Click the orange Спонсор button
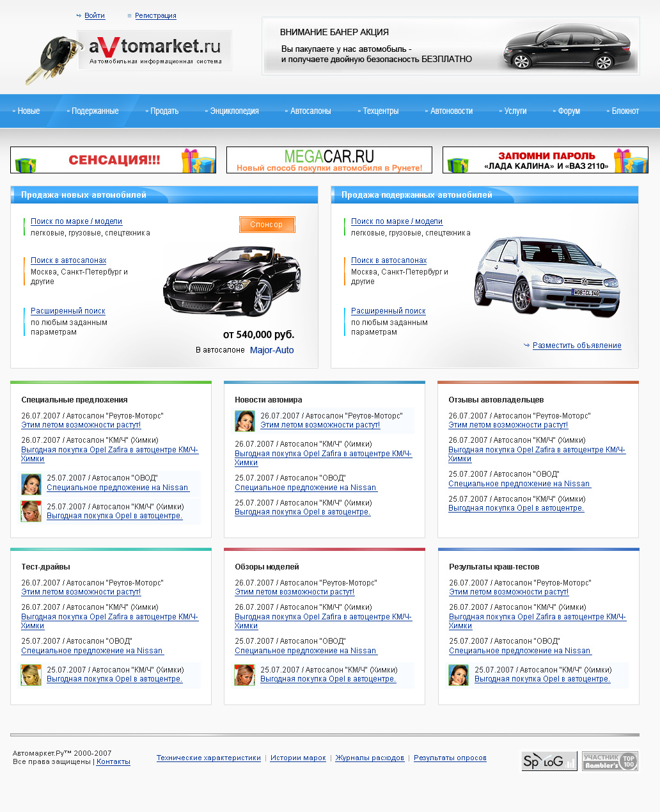Image resolution: width=660 pixels, height=812 pixels. coord(267,225)
